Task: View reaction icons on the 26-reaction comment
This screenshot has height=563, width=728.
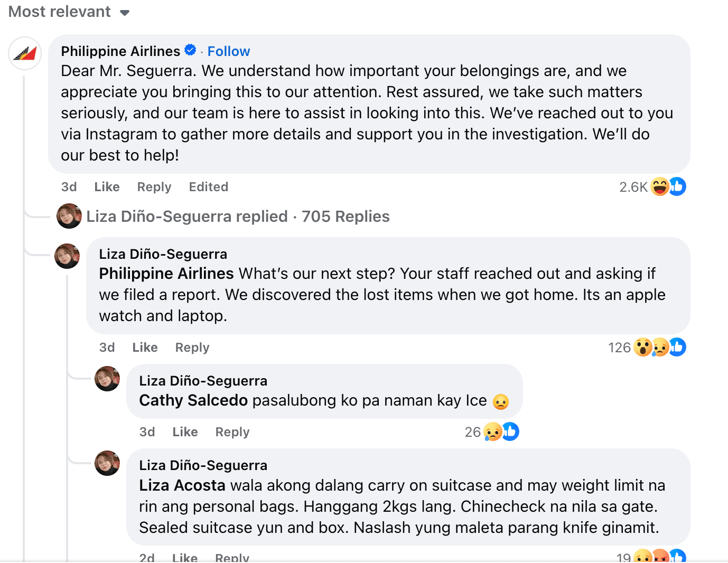Action: click(x=501, y=432)
